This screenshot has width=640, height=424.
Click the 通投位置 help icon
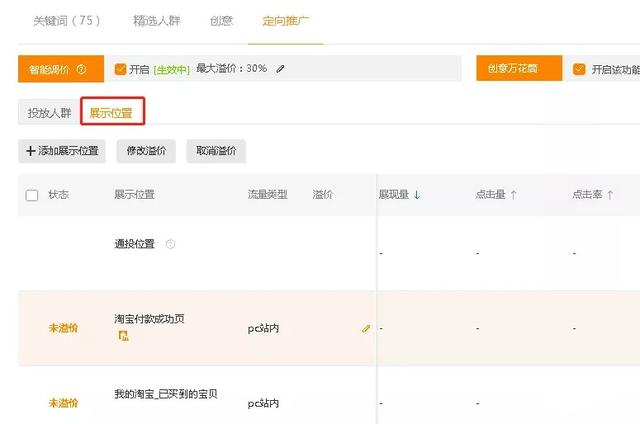(170, 244)
